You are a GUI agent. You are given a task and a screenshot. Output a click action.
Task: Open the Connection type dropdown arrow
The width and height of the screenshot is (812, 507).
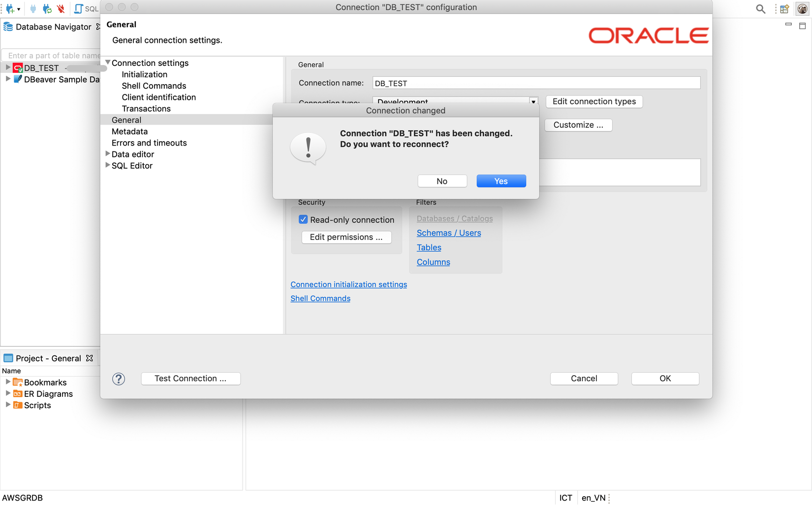533,101
